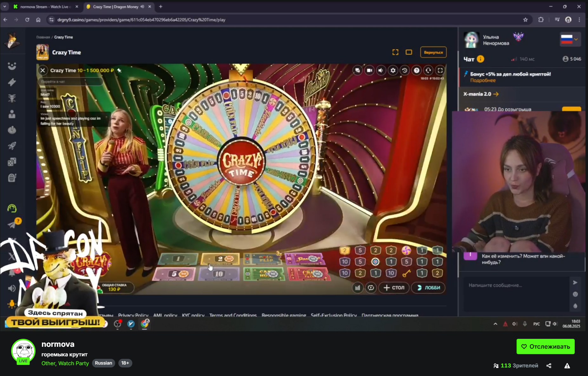Share the normova stream
This screenshot has width=588, height=376.
point(549,366)
